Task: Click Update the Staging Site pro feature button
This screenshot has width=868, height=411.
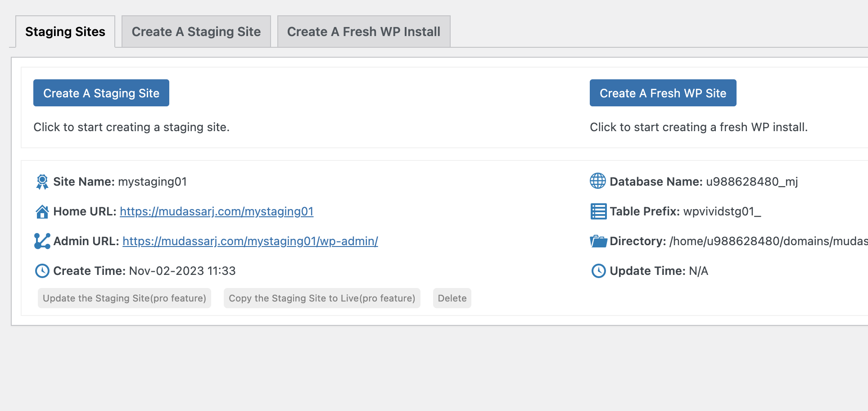Action: tap(124, 298)
